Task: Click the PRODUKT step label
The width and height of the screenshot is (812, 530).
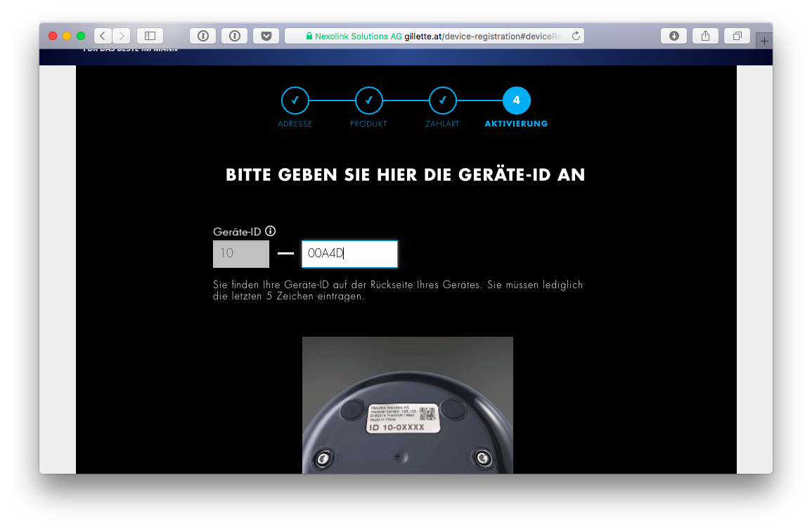Action: (x=368, y=124)
